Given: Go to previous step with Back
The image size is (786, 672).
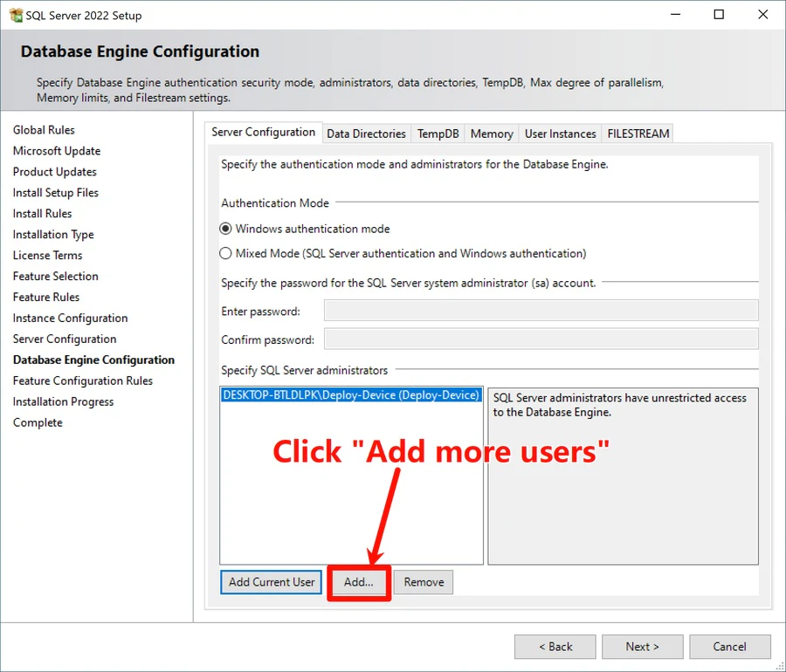Looking at the screenshot, I should pos(555,647).
